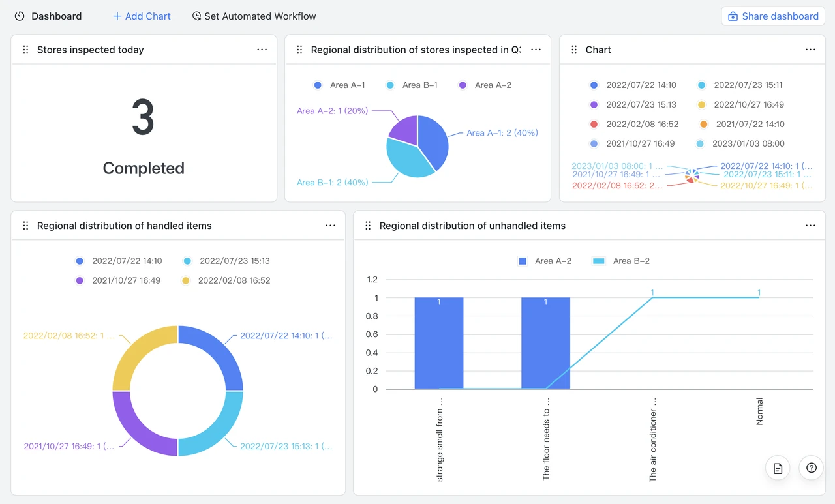Open more options for unhandled items chart
The width and height of the screenshot is (835, 504).
point(810,226)
